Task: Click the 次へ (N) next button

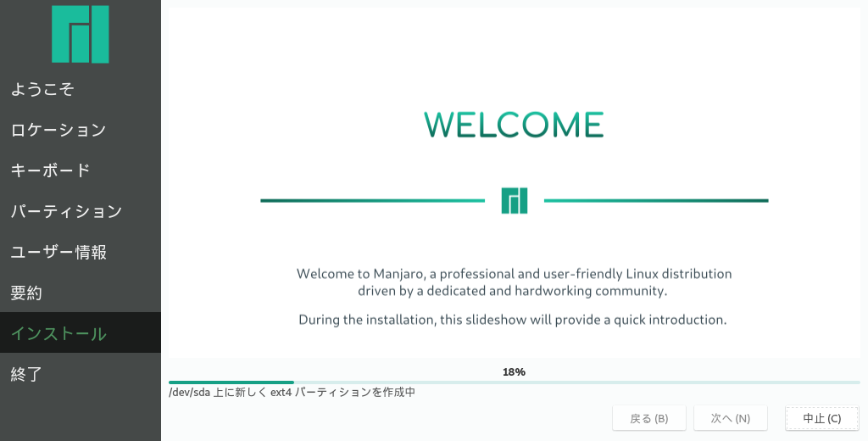Action: [730, 418]
